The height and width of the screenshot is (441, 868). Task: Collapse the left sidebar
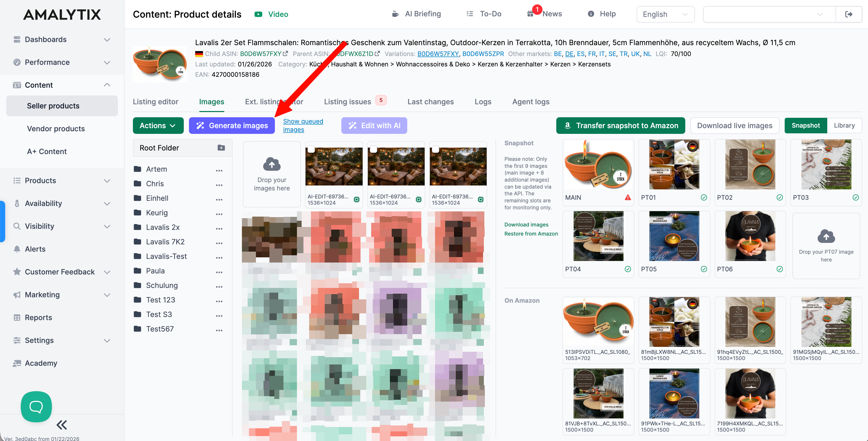click(x=62, y=425)
